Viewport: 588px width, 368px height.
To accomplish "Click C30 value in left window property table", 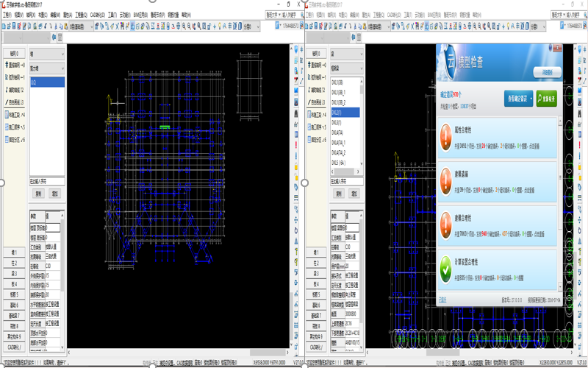I will coord(52,266).
